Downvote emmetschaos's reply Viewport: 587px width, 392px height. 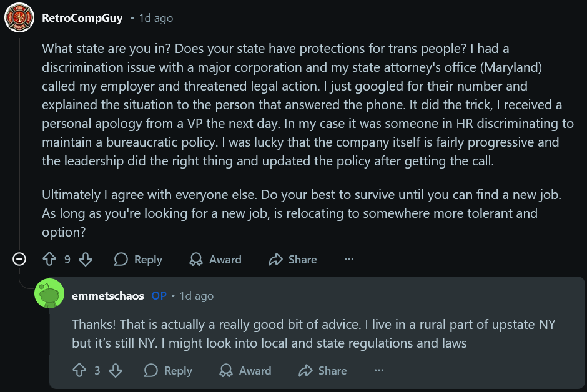(x=116, y=370)
